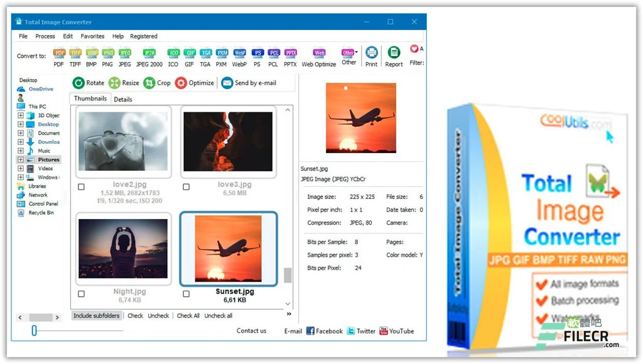643x364 pixels.
Task: Open the Twitter link
Action: click(x=361, y=331)
